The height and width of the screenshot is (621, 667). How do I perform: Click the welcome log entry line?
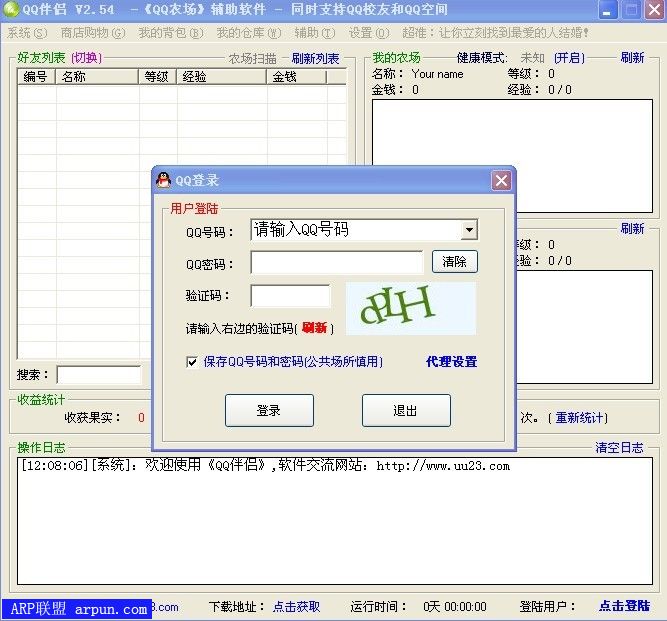265,465
